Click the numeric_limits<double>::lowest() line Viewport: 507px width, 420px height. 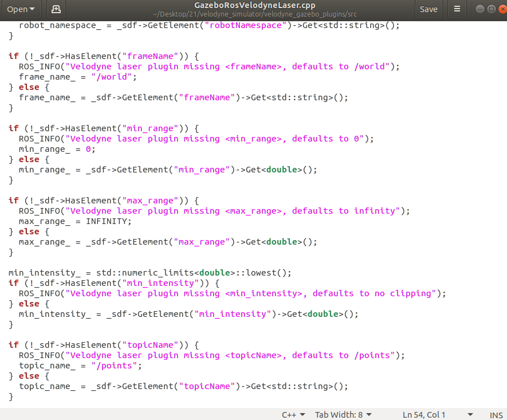pos(150,273)
